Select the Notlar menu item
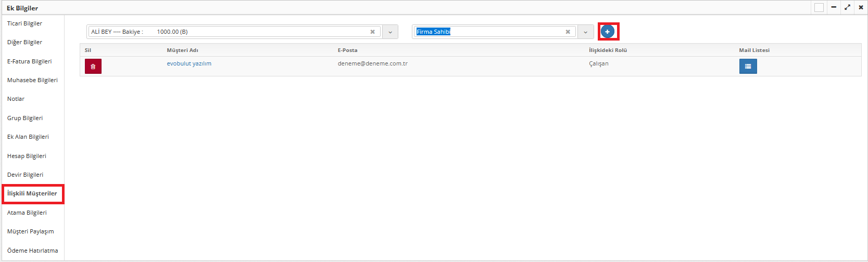 click(x=16, y=99)
